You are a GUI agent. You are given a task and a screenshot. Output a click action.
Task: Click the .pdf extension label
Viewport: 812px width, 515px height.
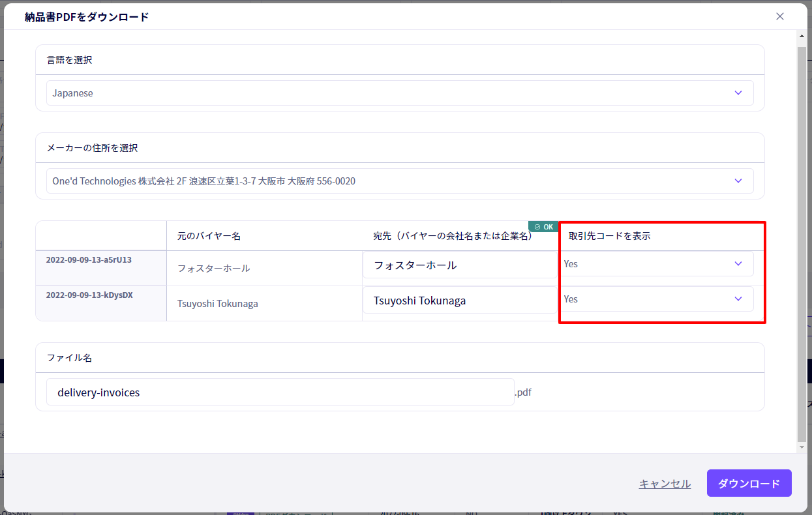(522, 392)
